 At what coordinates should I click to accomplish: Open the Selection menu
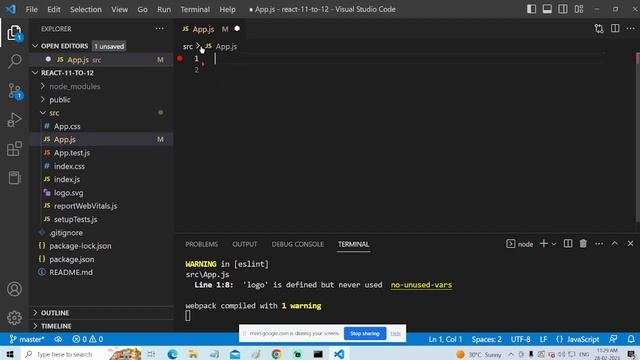point(85,9)
